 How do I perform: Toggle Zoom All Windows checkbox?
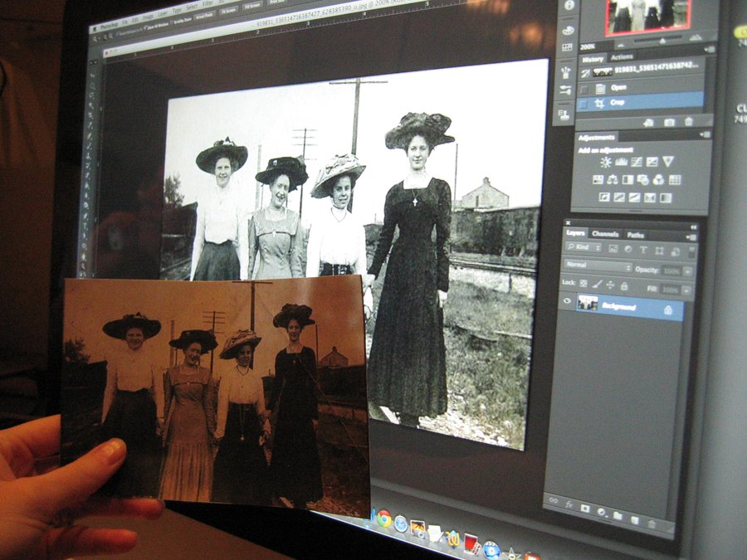click(145, 27)
